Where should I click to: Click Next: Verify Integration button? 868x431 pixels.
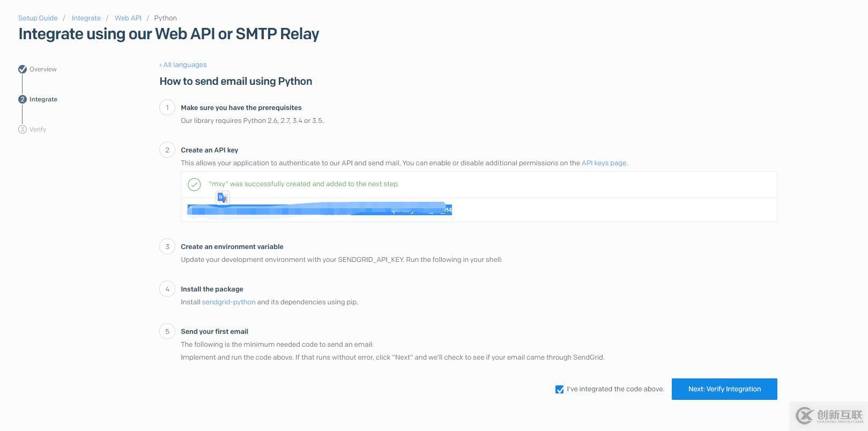(724, 389)
